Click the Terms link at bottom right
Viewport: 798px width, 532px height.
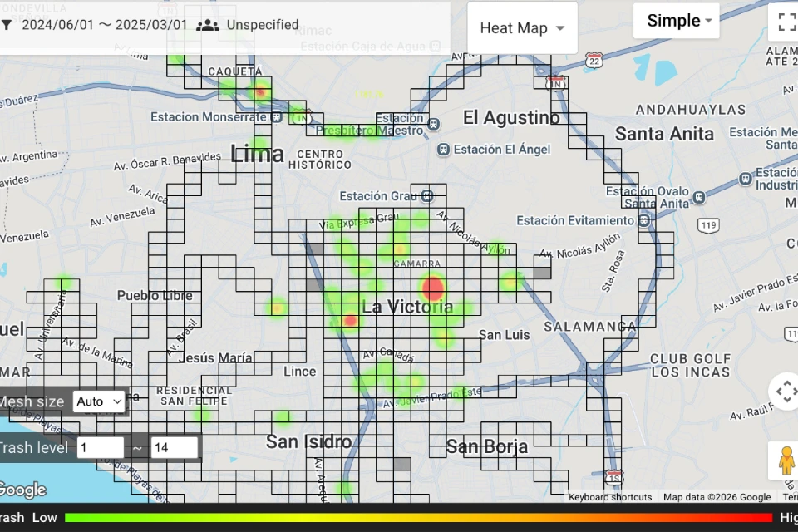[790, 497]
